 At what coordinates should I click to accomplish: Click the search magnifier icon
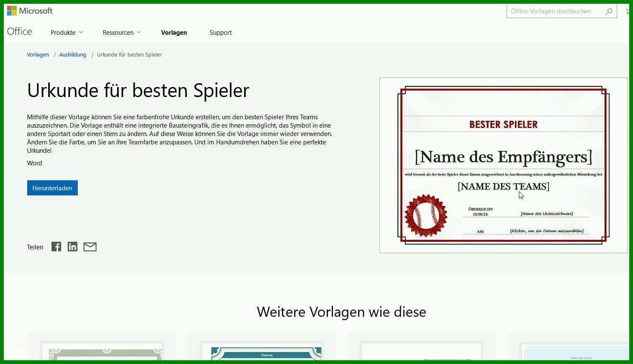(x=609, y=11)
